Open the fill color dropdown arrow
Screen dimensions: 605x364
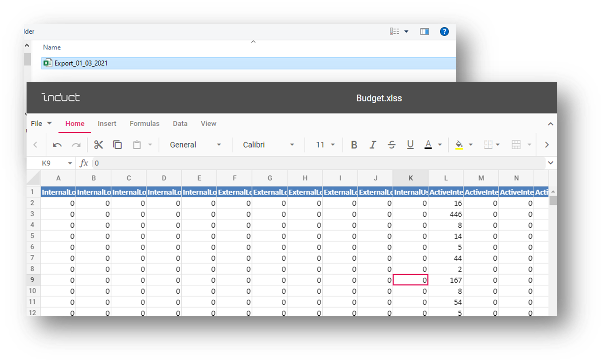pyautogui.click(x=471, y=145)
